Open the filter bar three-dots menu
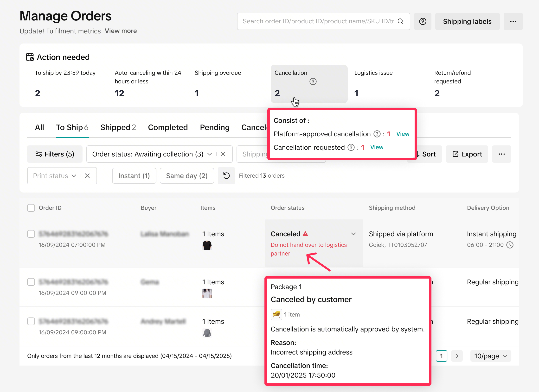The width and height of the screenshot is (539, 392). coord(501,154)
